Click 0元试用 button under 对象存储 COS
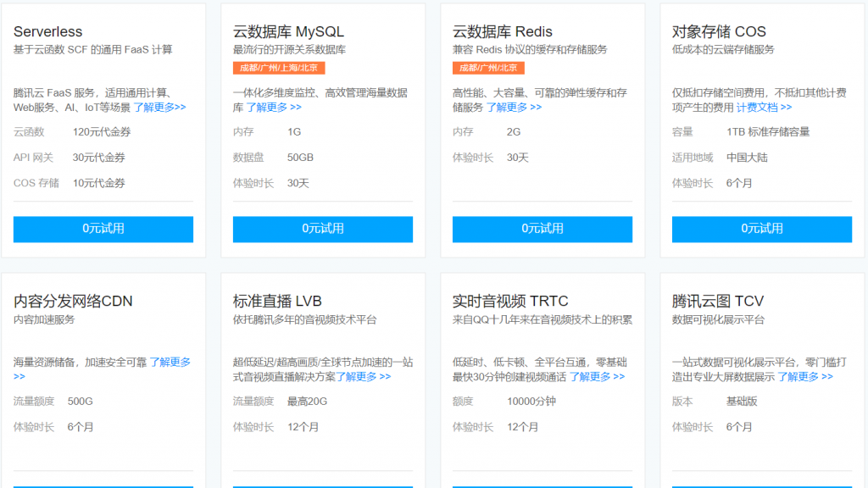This screenshot has width=868, height=488. point(762,229)
